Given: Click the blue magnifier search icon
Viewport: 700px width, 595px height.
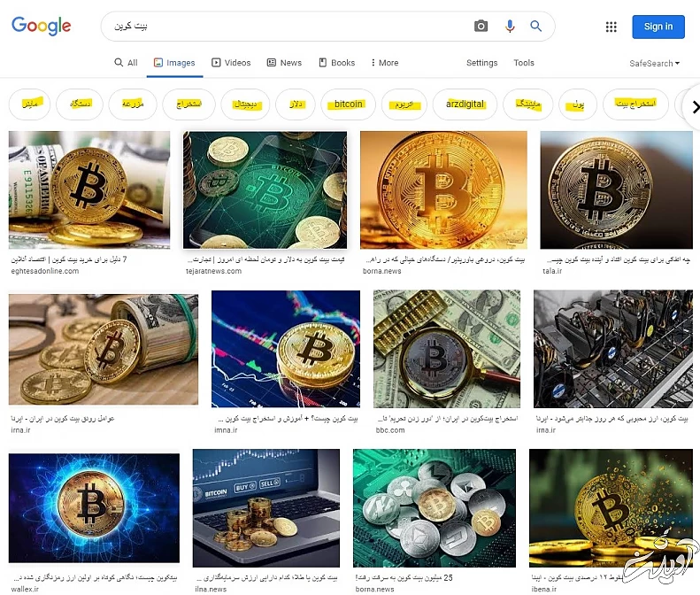Looking at the screenshot, I should (x=535, y=27).
